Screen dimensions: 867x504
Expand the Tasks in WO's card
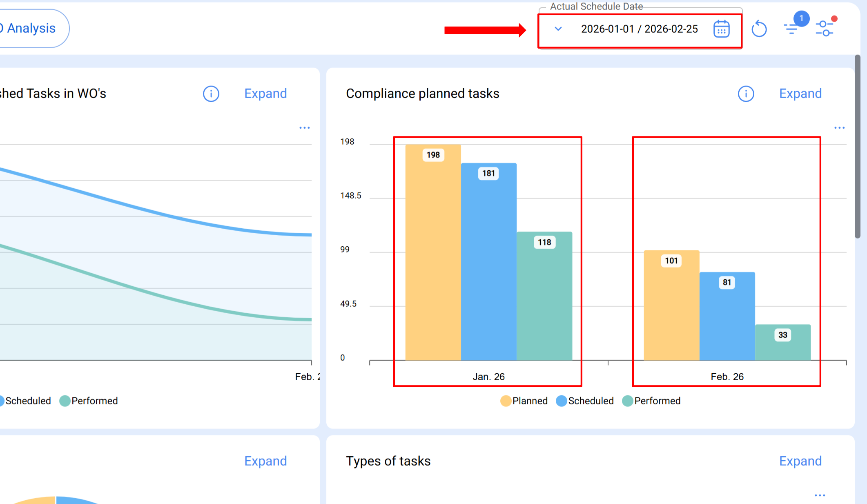[265, 94]
